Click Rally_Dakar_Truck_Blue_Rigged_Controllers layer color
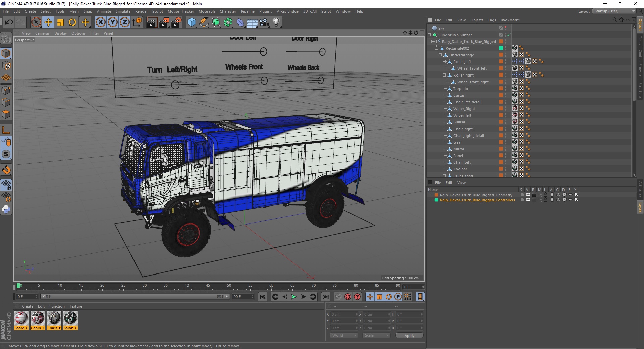 click(436, 200)
